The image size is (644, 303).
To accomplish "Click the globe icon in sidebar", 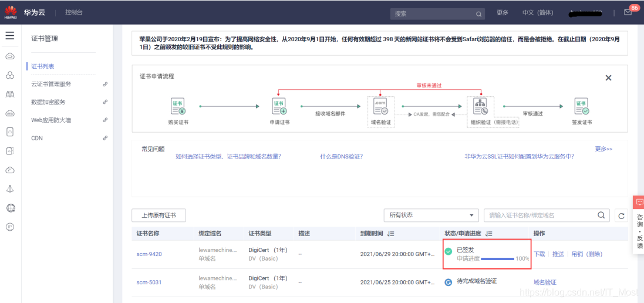I will pos(11,208).
